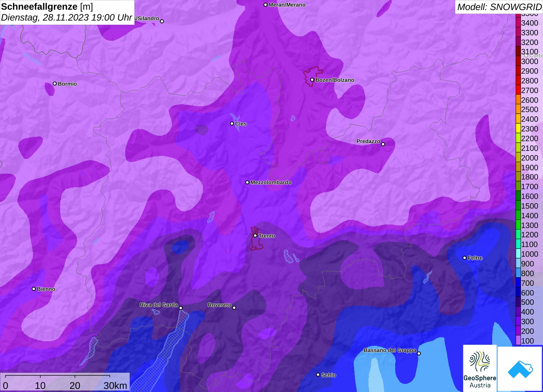Click the 700 m blue legend swatch
The width and height of the screenshot is (543, 392).
pyautogui.click(x=518, y=283)
